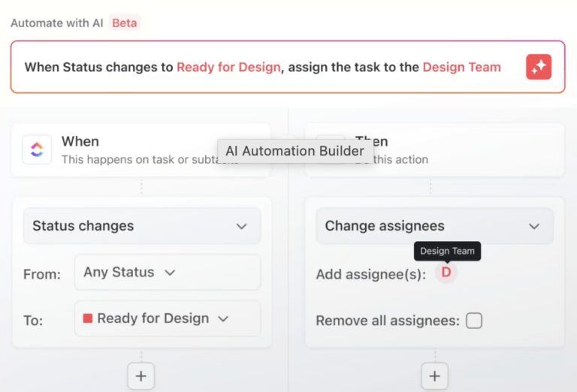Click red status square beside Ready for Design

pos(88,318)
